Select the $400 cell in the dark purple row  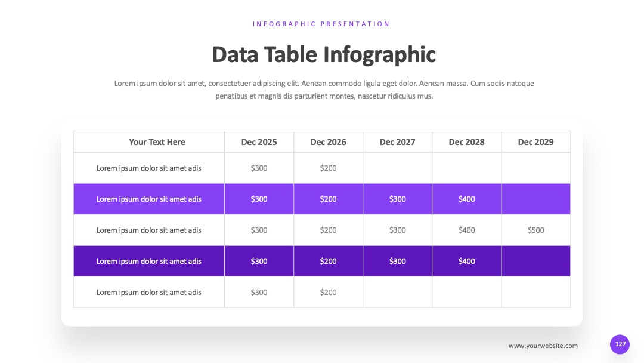(x=466, y=261)
